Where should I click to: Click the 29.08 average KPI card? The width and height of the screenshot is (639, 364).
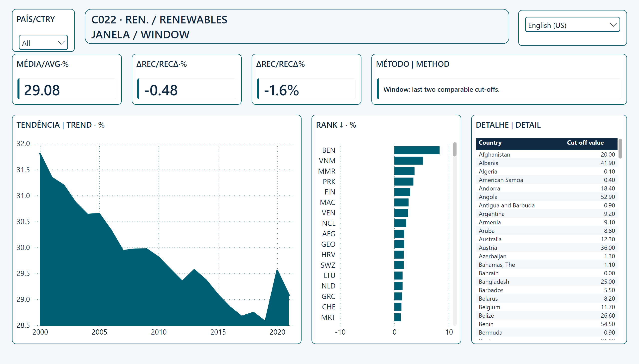tap(67, 80)
